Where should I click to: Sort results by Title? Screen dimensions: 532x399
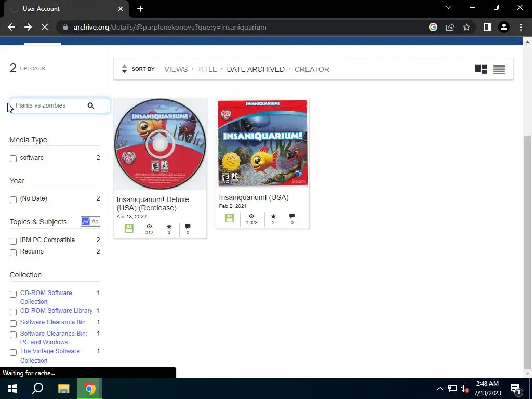[207, 69]
